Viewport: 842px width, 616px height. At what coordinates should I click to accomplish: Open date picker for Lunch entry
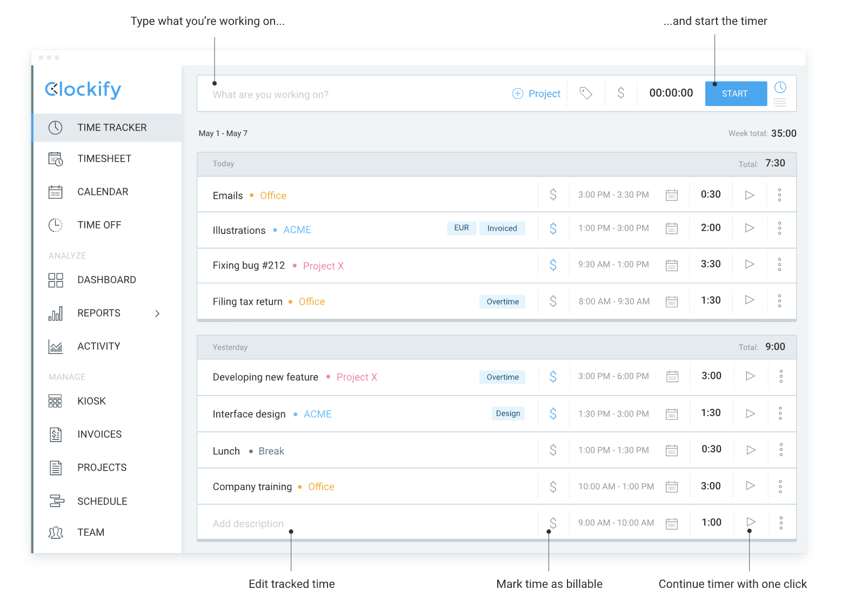[x=672, y=450]
